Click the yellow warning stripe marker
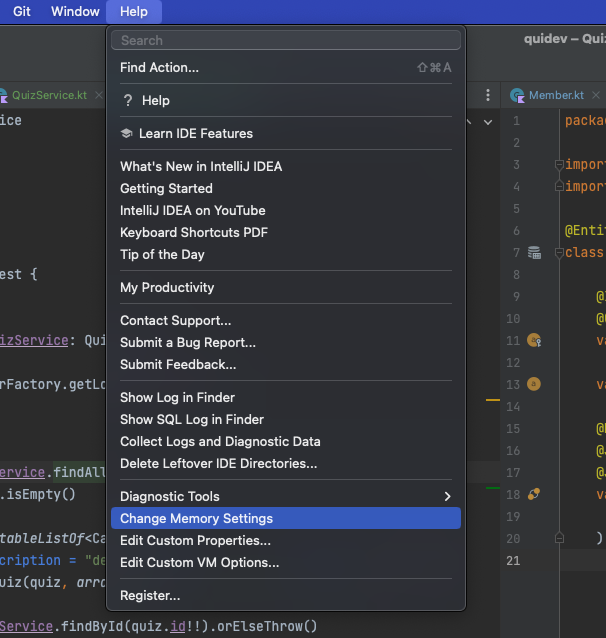606x638 pixels. tap(492, 400)
